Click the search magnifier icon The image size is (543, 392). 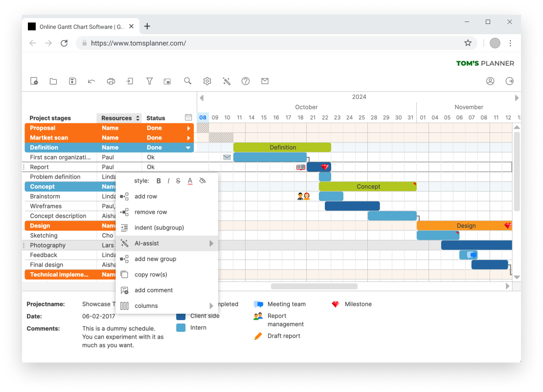tap(187, 81)
